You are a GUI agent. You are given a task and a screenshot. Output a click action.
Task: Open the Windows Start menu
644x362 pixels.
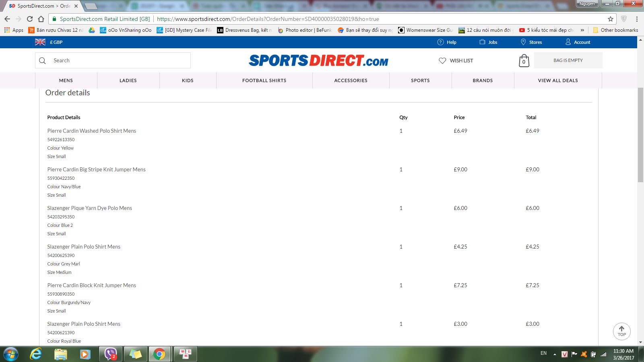[x=11, y=354]
